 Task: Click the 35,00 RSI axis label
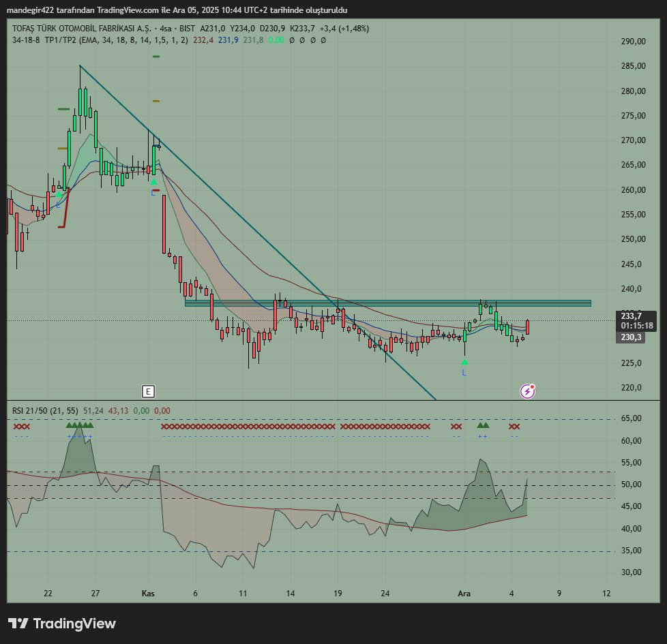tap(632, 551)
